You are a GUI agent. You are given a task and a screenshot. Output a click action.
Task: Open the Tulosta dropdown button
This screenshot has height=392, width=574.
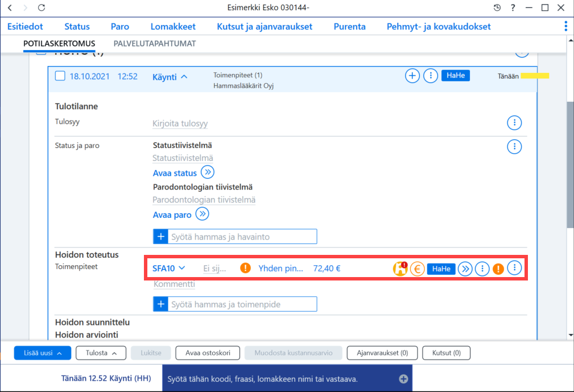101,353
